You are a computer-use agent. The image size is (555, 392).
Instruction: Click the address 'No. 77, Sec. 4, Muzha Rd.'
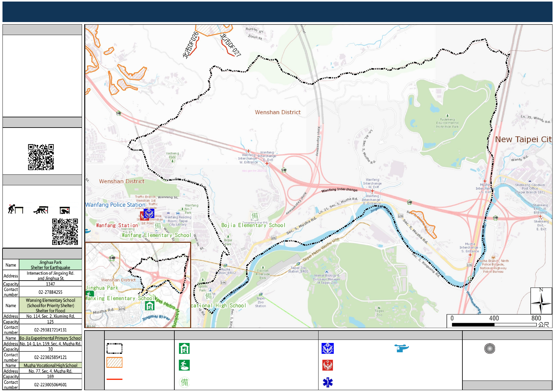tap(50, 371)
